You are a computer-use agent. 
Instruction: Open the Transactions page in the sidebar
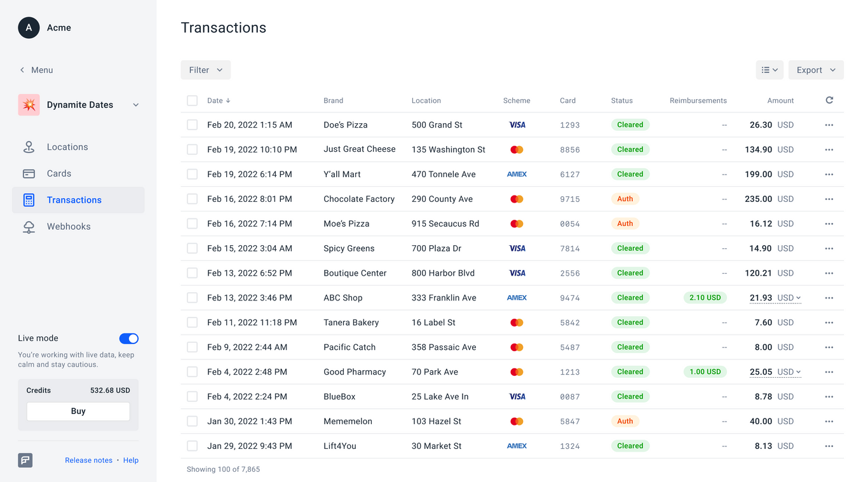pos(74,200)
